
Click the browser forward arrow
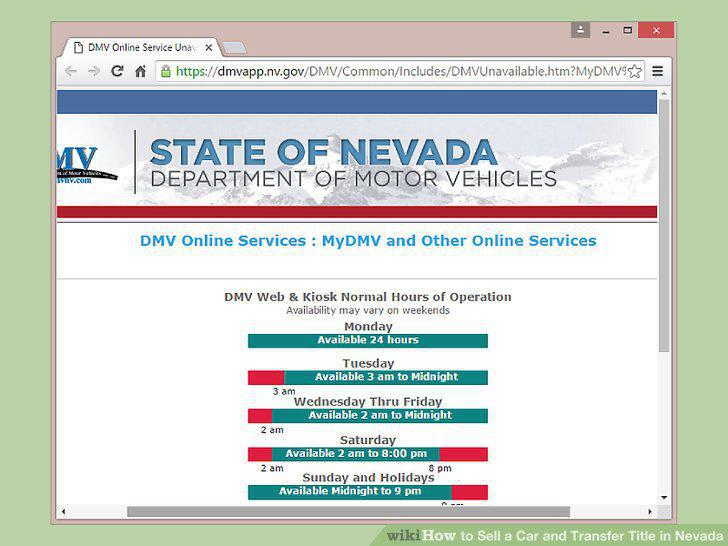pos(94,71)
